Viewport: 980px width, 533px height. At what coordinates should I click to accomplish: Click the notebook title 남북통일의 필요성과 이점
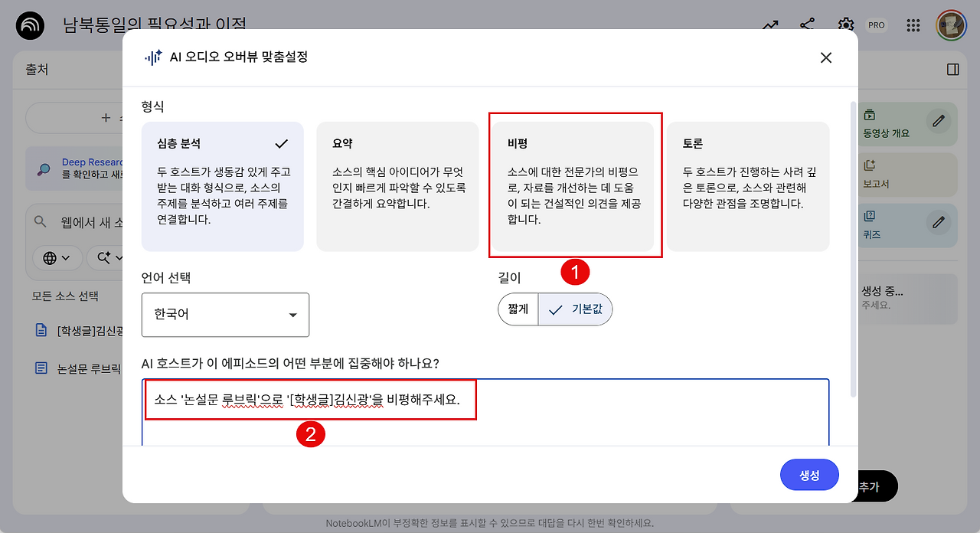pyautogui.click(x=155, y=25)
